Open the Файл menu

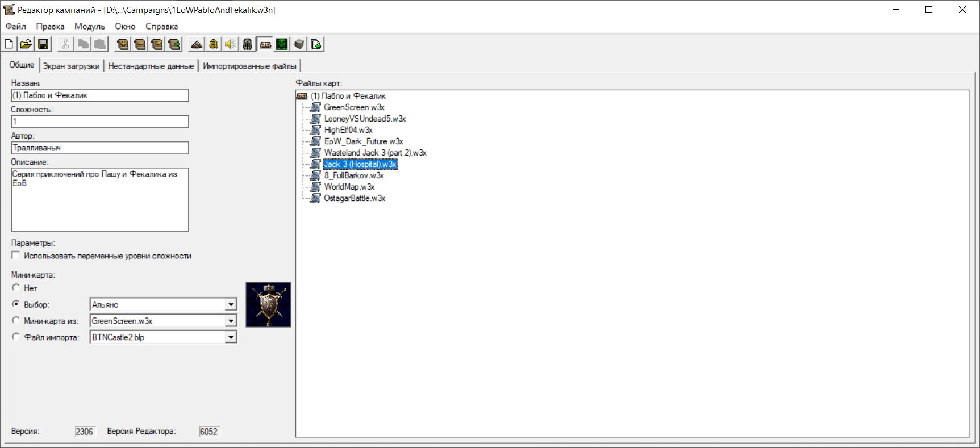tap(16, 26)
